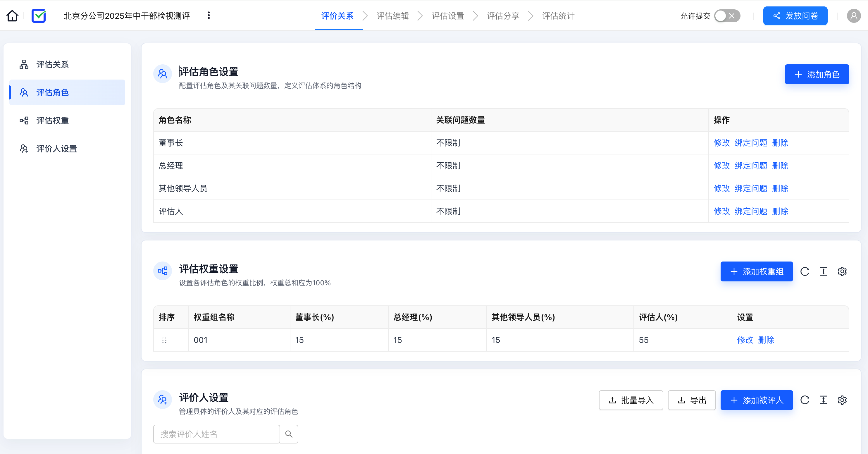The image size is (868, 454).
Task: Click the survey title 北京分公司2025年中干部检视测评
Action: click(127, 16)
